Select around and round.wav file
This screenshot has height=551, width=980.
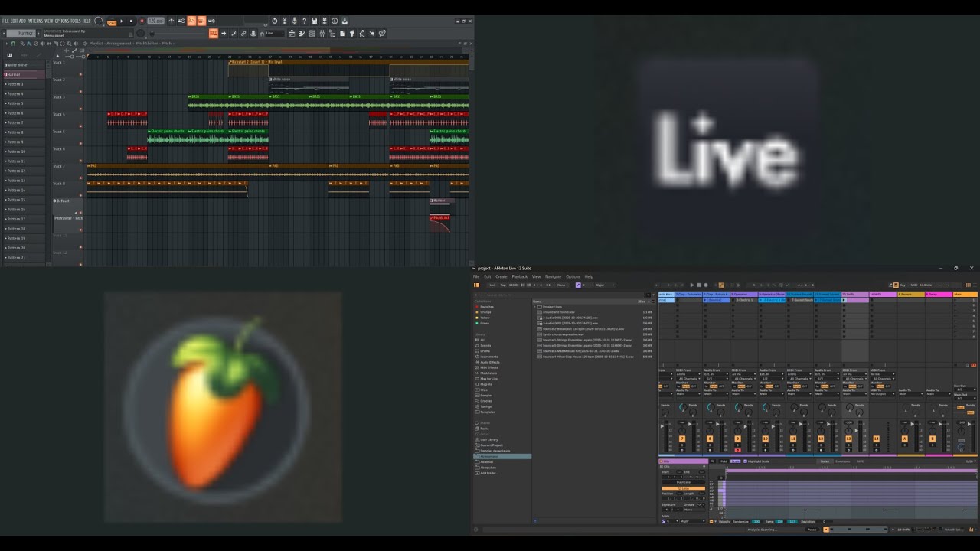tap(559, 312)
